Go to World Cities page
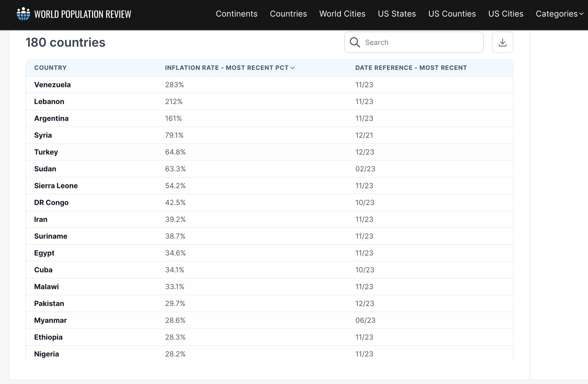Screen dimensions: 588x384 click(x=342, y=14)
